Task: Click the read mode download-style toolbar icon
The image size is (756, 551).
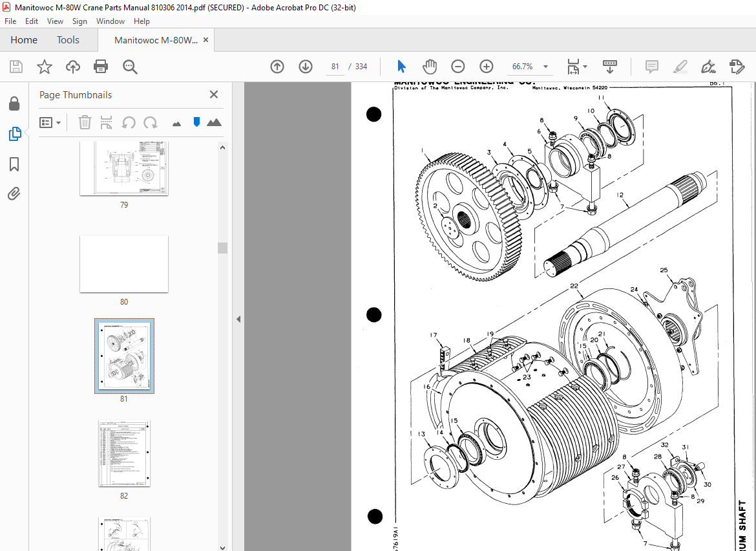Action: point(610,67)
